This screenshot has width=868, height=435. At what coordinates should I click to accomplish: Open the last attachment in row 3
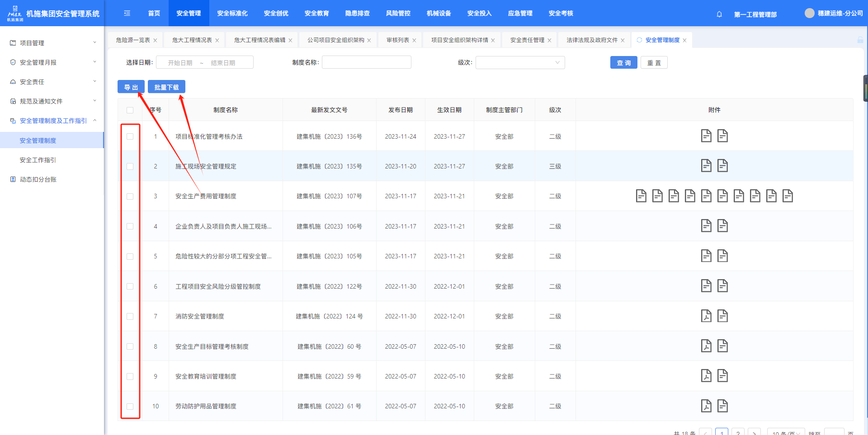[788, 196]
